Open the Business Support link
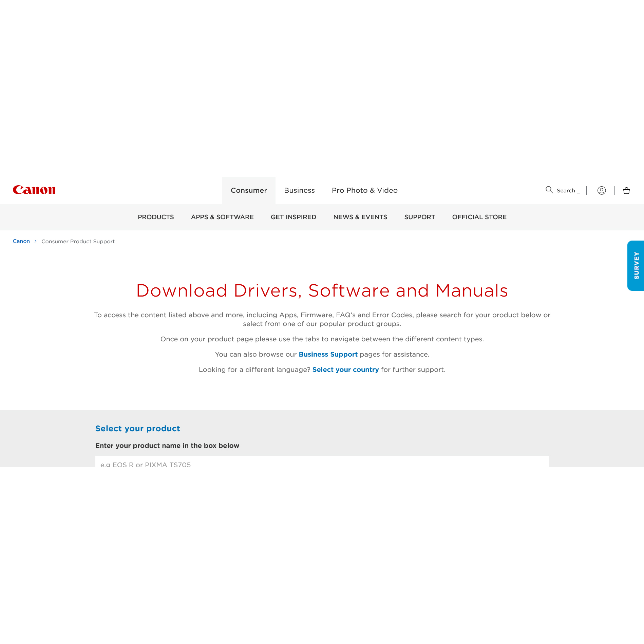This screenshot has width=644, height=644. (328, 354)
